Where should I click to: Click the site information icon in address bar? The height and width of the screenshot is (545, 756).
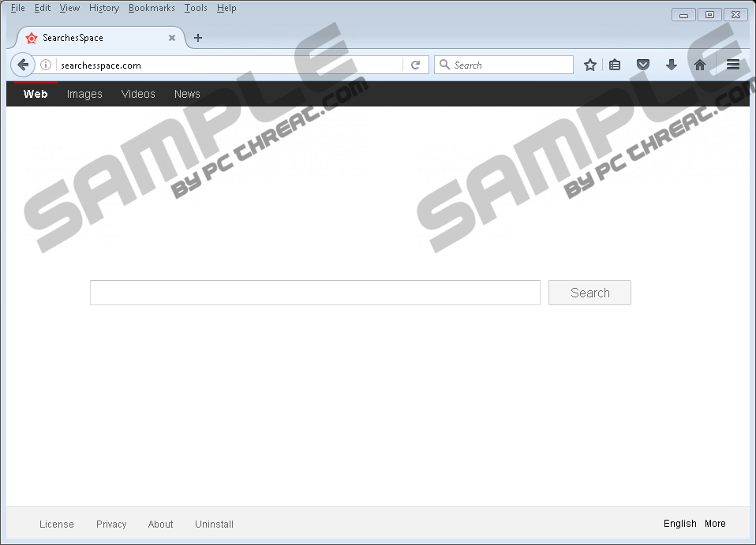[46, 65]
